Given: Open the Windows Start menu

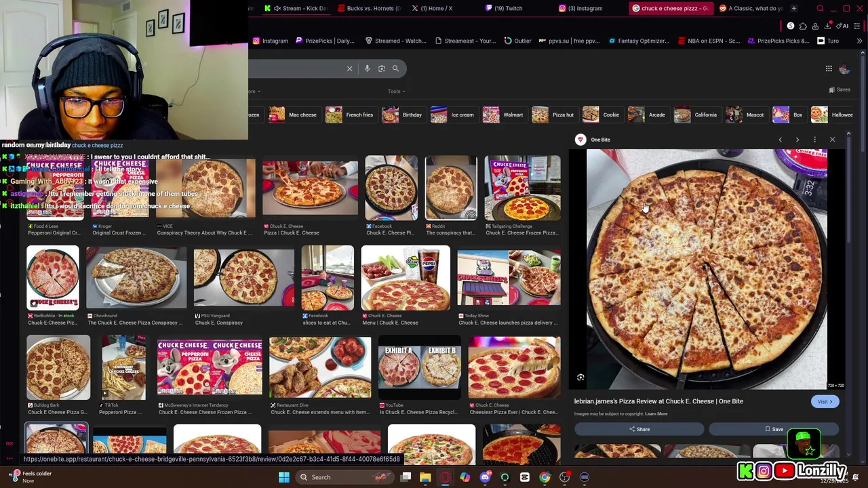Looking at the screenshot, I should 284,477.
